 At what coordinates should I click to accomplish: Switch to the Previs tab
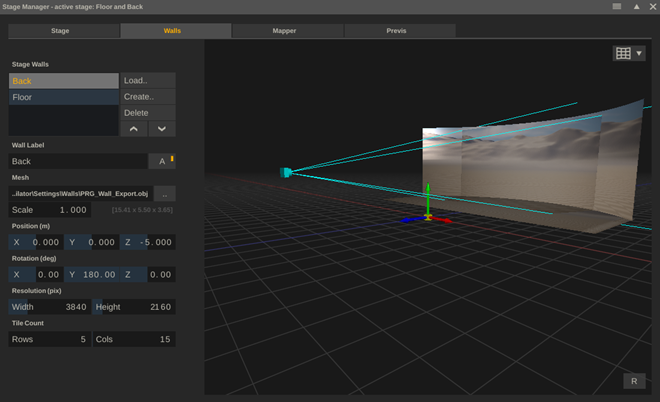[396, 31]
